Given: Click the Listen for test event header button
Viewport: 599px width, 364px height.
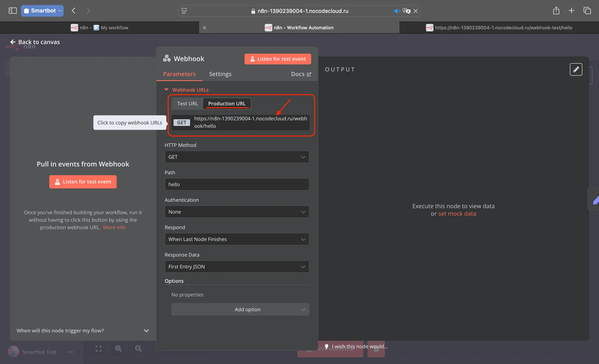Looking at the screenshot, I should (x=278, y=59).
